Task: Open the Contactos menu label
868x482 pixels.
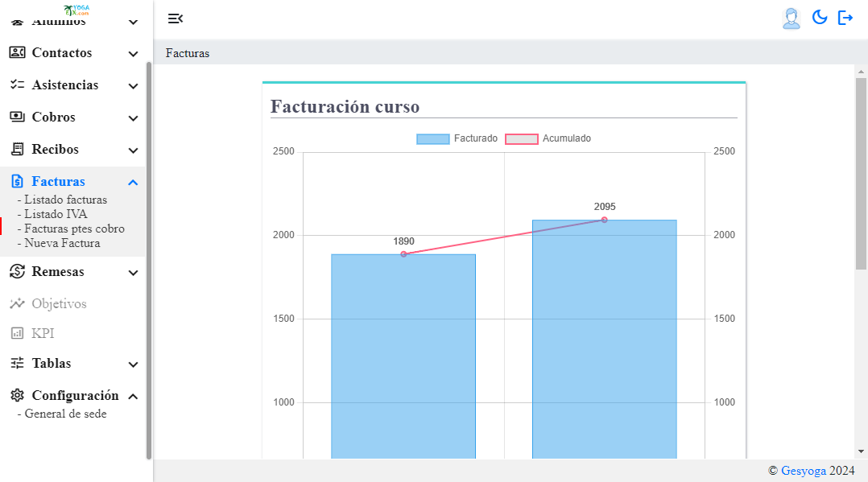Action: click(62, 52)
